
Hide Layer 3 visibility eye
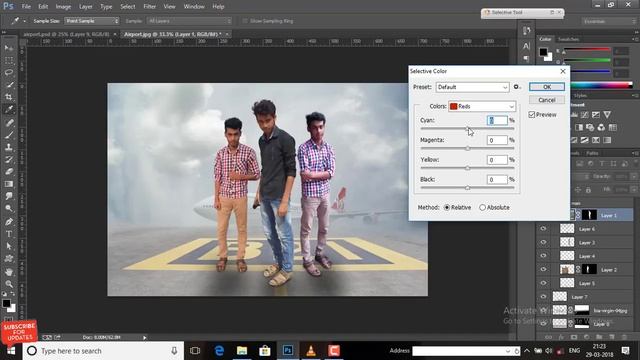pyautogui.click(x=543, y=242)
